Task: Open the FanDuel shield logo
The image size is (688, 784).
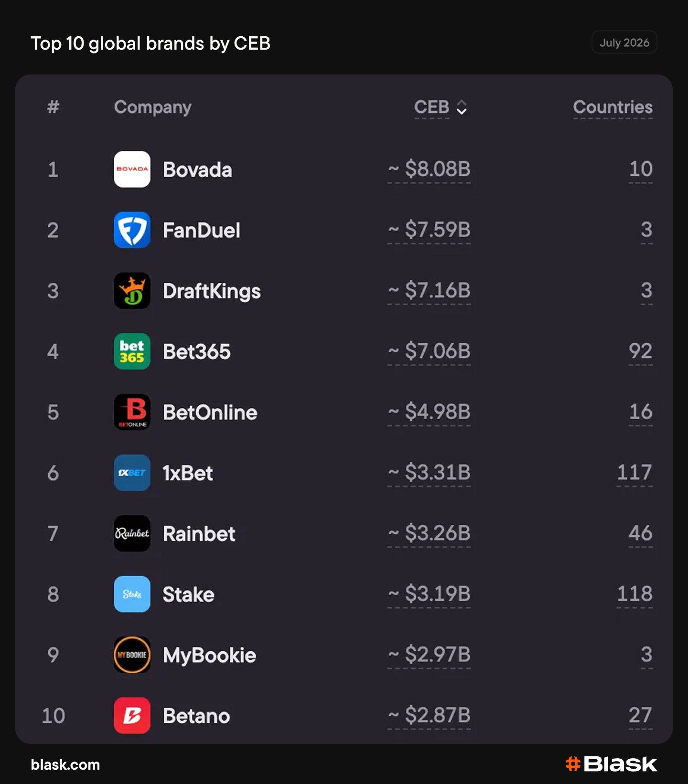Action: click(132, 230)
